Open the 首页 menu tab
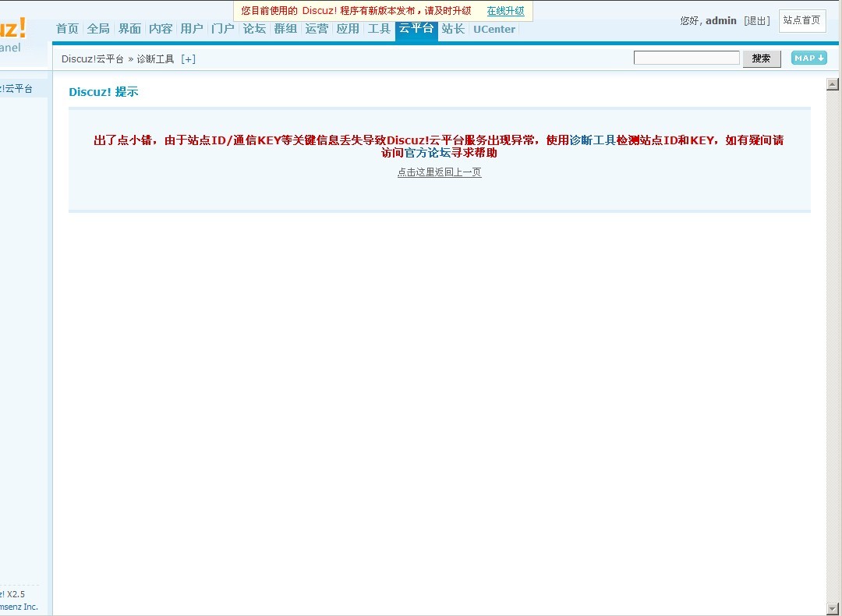Viewport: 842px width, 616px height. click(67, 29)
